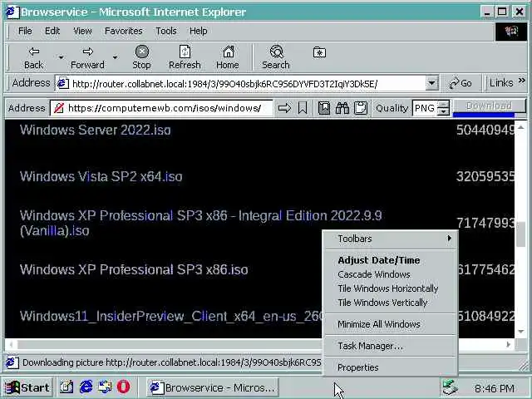Click the 8:46 PM clock
Image resolution: width=532 pixels, height=399 pixels.
[495, 388]
